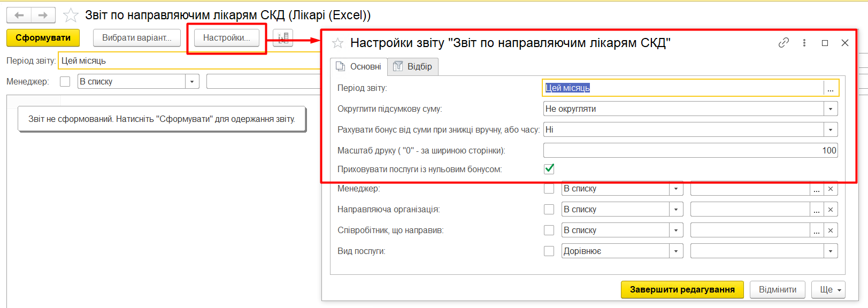
Task: Expand the Дорівнює comparison type dropdown
Action: tap(676, 251)
